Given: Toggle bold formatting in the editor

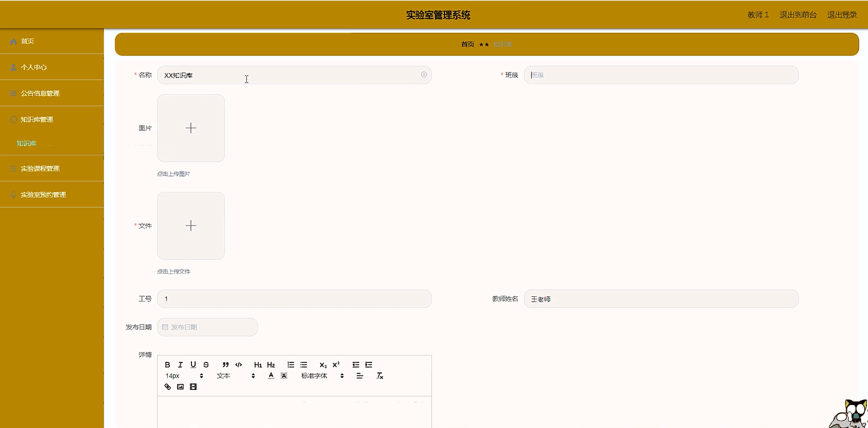Looking at the screenshot, I should (x=168, y=365).
